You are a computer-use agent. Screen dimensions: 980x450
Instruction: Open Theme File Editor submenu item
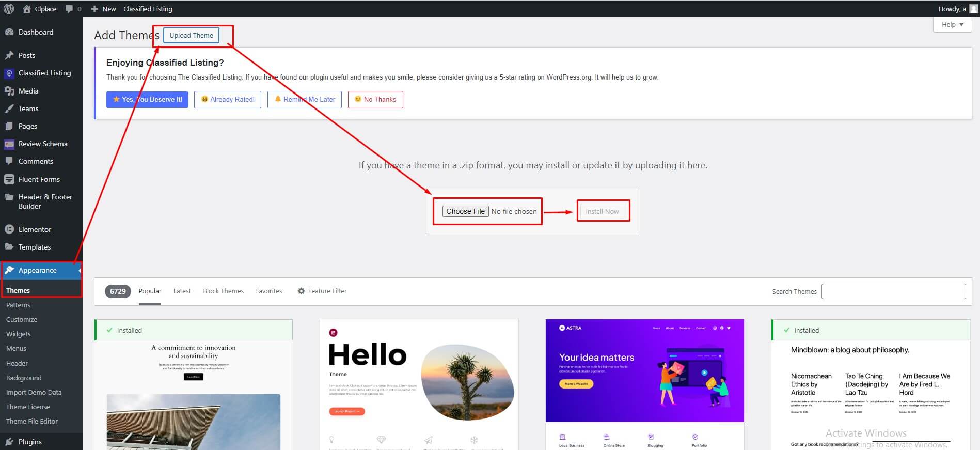[x=32, y=421]
